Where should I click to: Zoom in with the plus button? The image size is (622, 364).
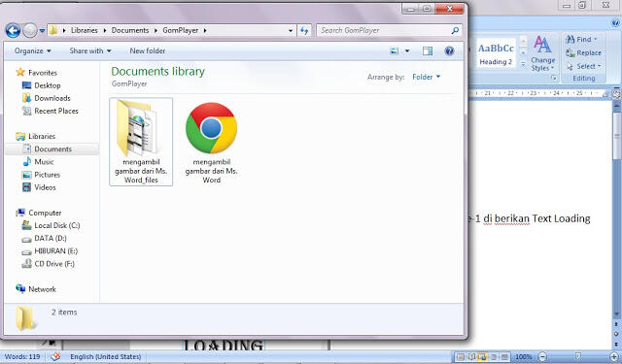coord(614,357)
